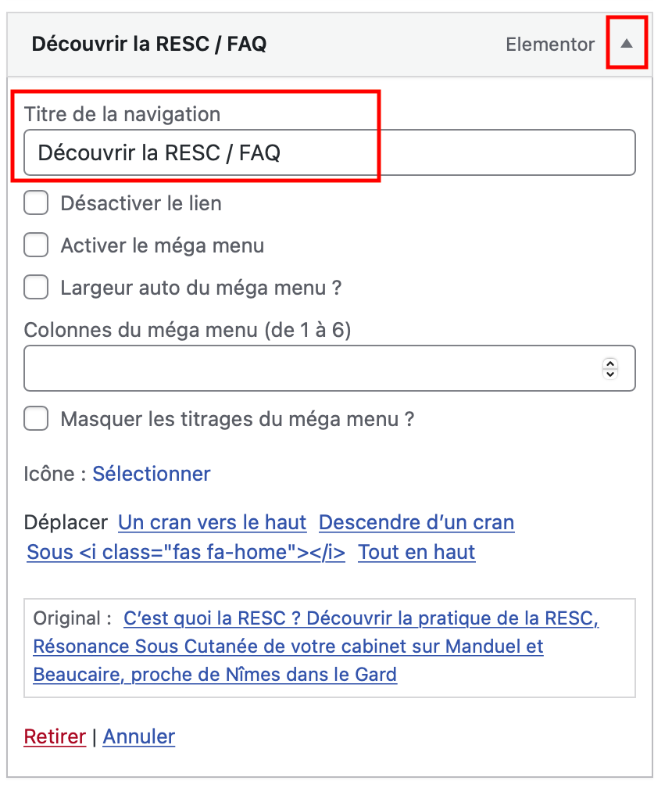This screenshot has width=672, height=788.
Task: Click Descendre d'un cran link
Action: pyautogui.click(x=416, y=522)
